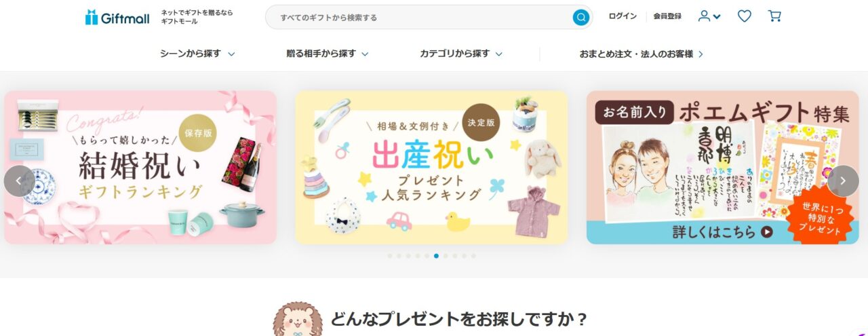The width and height of the screenshot is (868, 336).
Task: Click the blue search magnifier icon
Action: pos(580,17)
